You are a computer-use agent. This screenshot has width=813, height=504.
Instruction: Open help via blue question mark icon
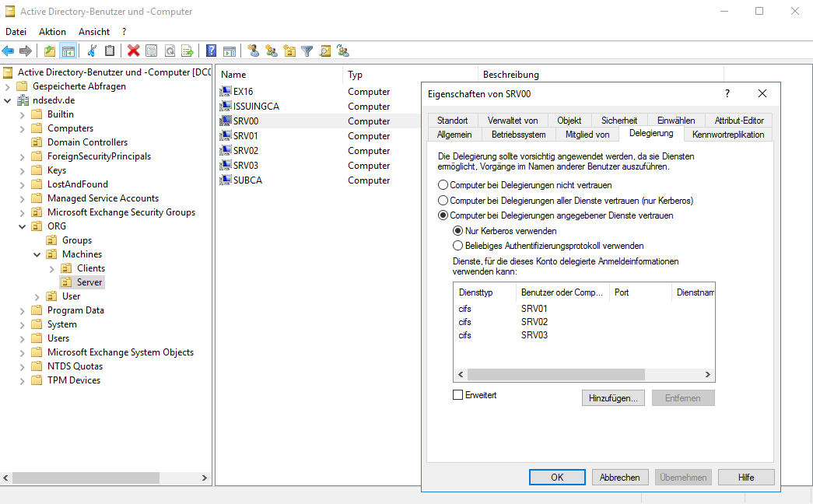coord(211,51)
